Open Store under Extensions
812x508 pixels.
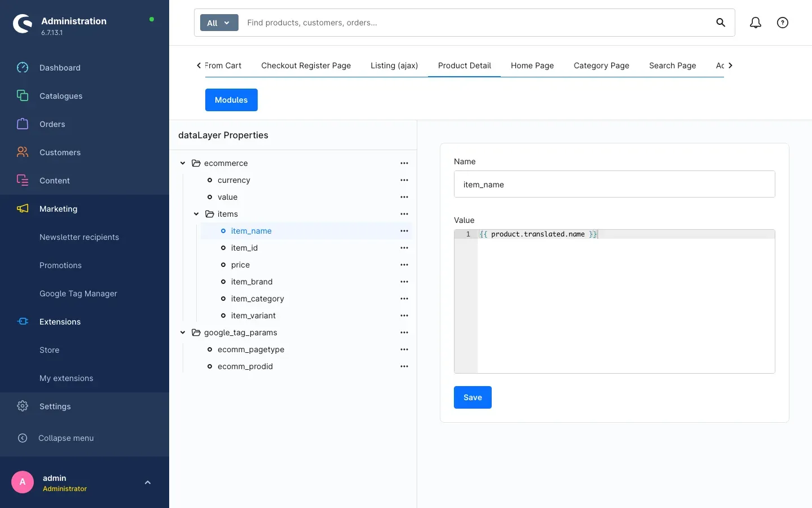pyautogui.click(x=50, y=350)
